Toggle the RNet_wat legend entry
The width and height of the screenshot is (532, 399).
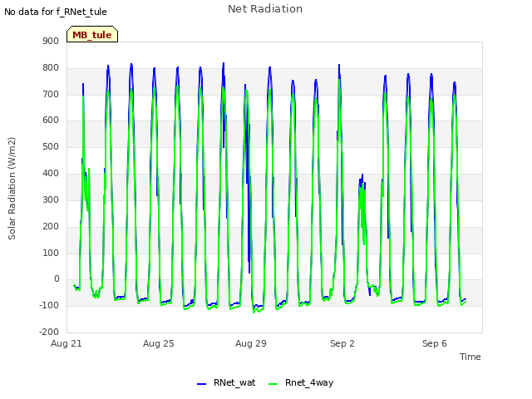(x=226, y=382)
